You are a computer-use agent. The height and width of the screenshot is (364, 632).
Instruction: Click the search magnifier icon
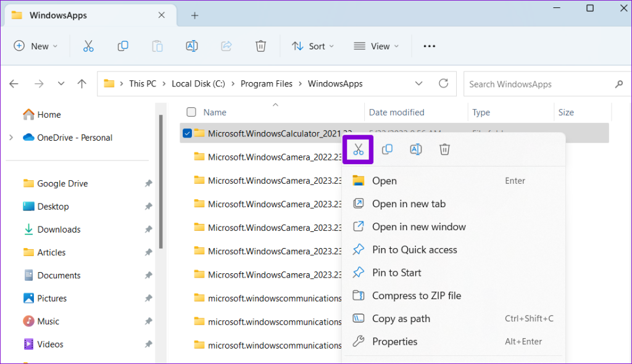[x=618, y=84]
